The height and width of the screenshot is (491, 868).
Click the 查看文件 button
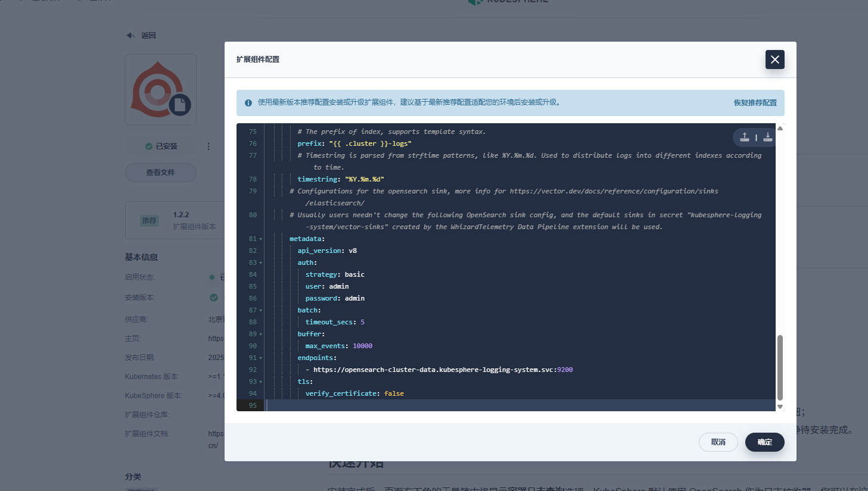point(161,173)
